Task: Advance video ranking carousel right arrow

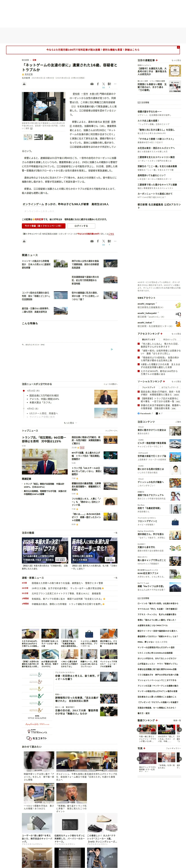Action: tap(180, 730)
